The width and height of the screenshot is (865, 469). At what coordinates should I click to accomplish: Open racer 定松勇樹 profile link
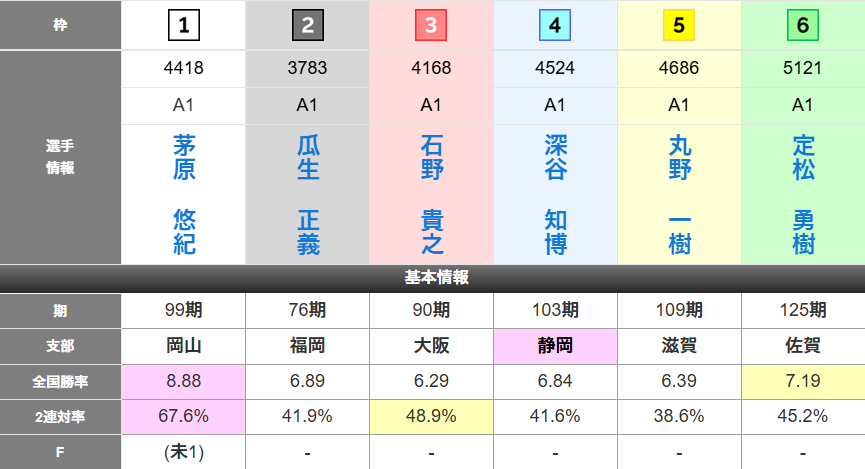pos(803,195)
